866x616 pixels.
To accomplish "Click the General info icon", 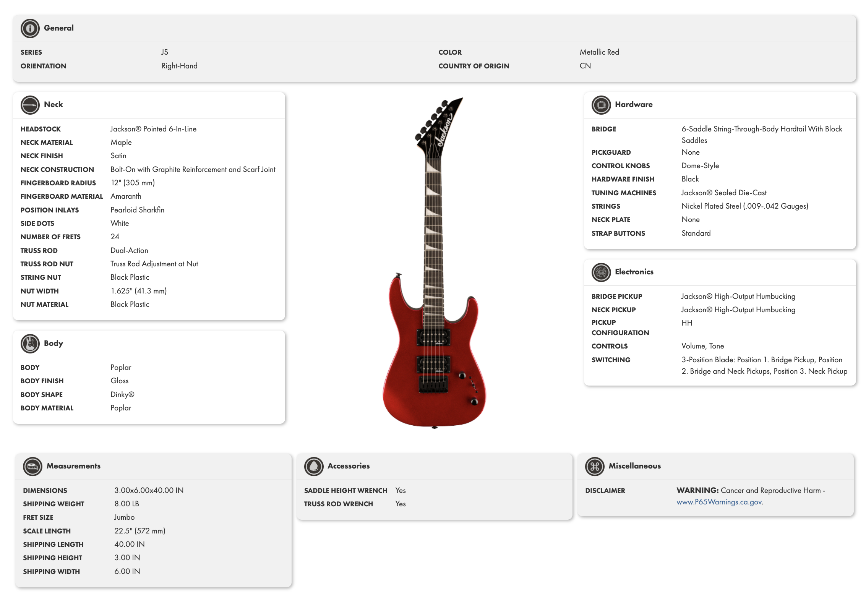I will click(30, 28).
